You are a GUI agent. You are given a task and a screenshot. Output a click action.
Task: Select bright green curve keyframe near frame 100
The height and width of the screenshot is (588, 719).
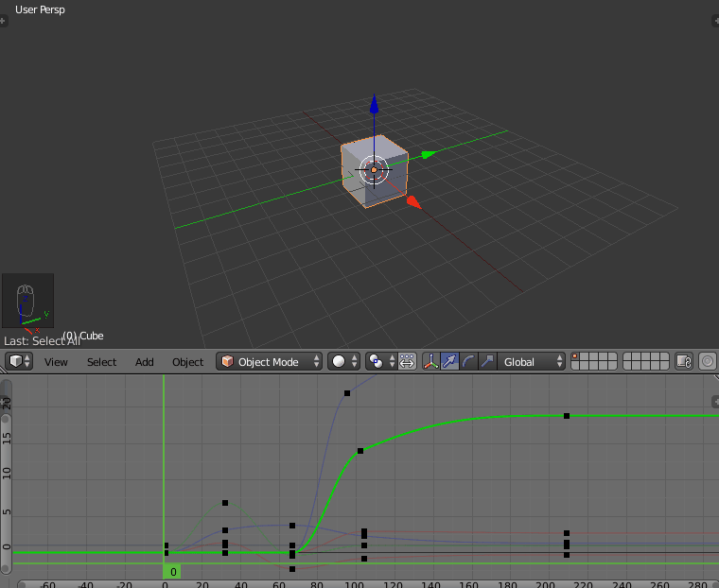pyautogui.click(x=360, y=451)
